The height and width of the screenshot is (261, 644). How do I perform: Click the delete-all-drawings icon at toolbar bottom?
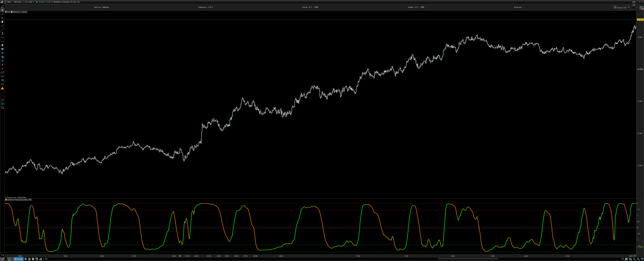point(2,107)
